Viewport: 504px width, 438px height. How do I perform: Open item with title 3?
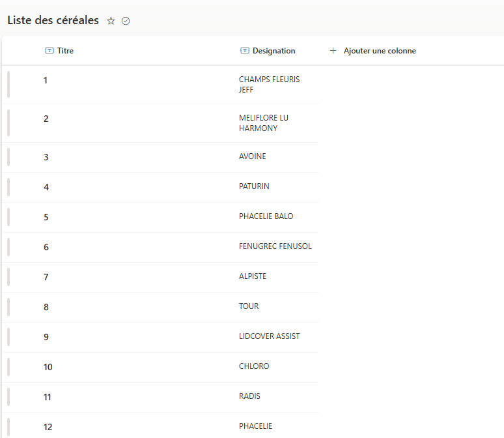(x=46, y=157)
